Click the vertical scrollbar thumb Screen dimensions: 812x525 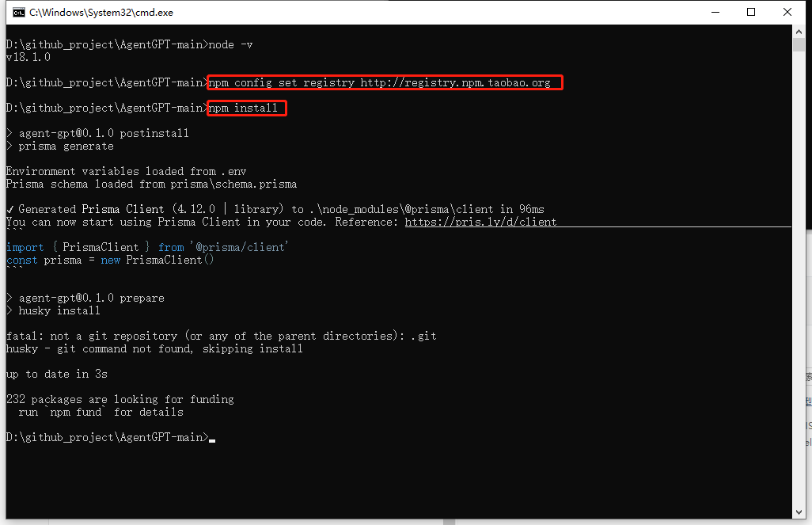pos(799,44)
